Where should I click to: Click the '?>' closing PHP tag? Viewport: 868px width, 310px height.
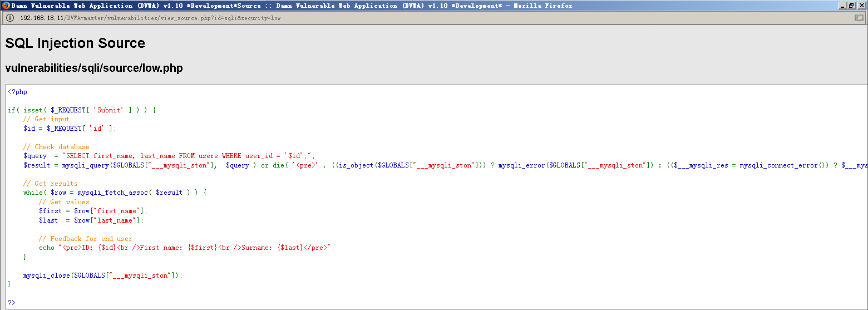point(12,303)
